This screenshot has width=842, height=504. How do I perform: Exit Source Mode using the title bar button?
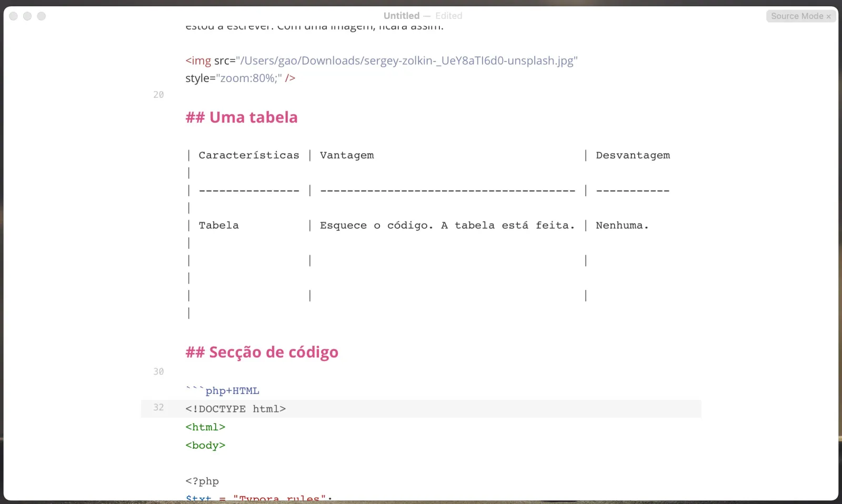click(x=800, y=16)
